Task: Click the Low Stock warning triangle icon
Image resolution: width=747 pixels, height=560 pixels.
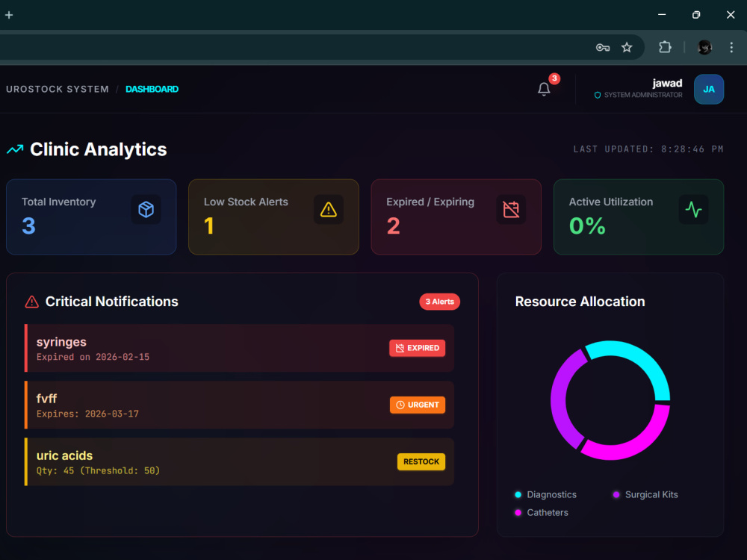Action: click(328, 210)
